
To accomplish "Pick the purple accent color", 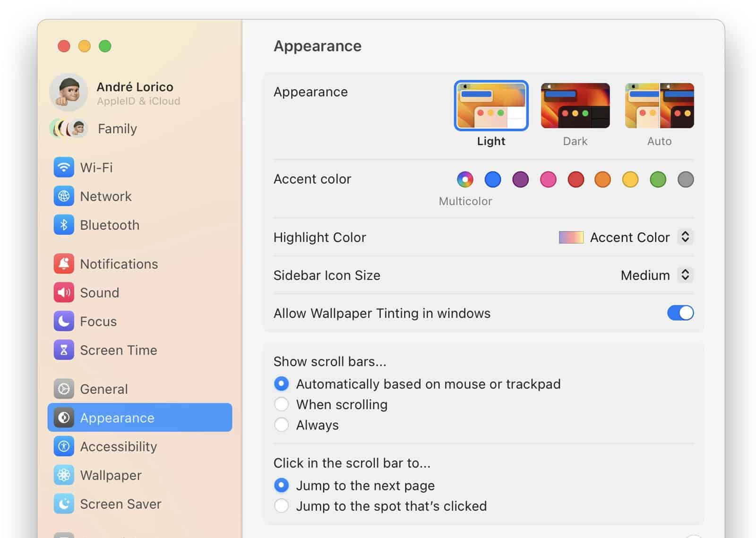I will pos(520,179).
